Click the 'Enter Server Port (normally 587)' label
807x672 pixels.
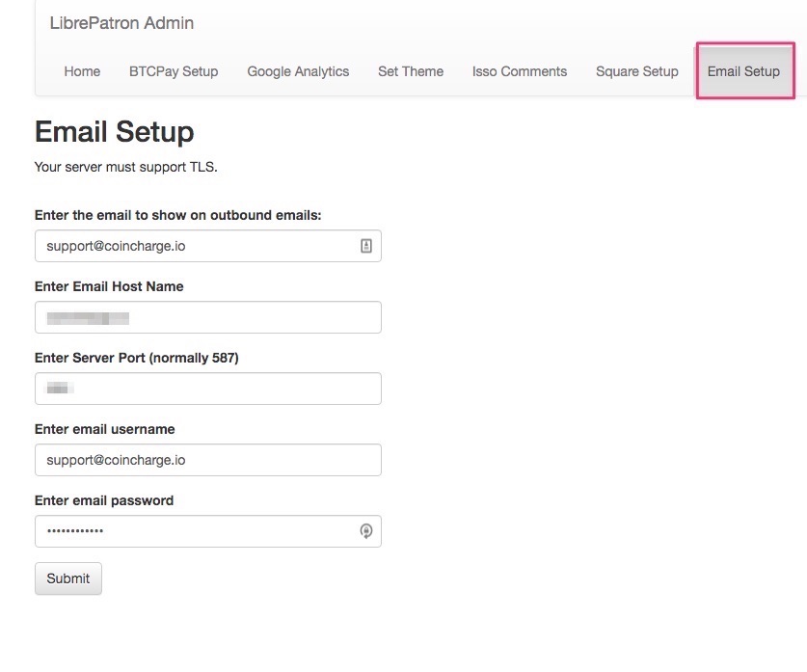pos(136,358)
